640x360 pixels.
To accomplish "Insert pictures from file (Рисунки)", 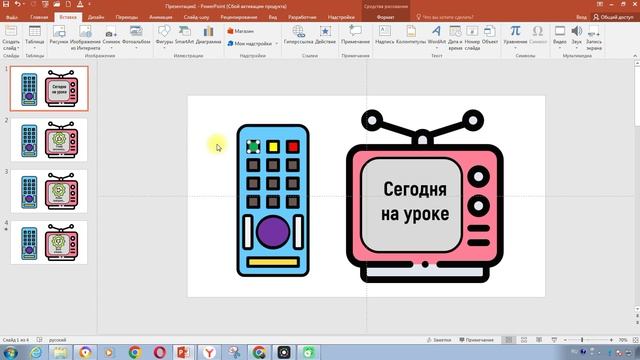I will 59,36.
